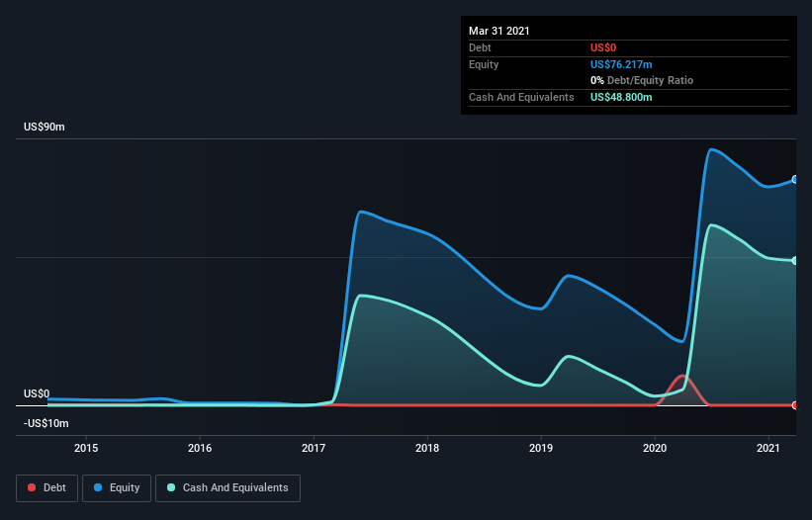Click the red Debt legend dot
The width and height of the screenshot is (812, 520).
[x=32, y=487]
